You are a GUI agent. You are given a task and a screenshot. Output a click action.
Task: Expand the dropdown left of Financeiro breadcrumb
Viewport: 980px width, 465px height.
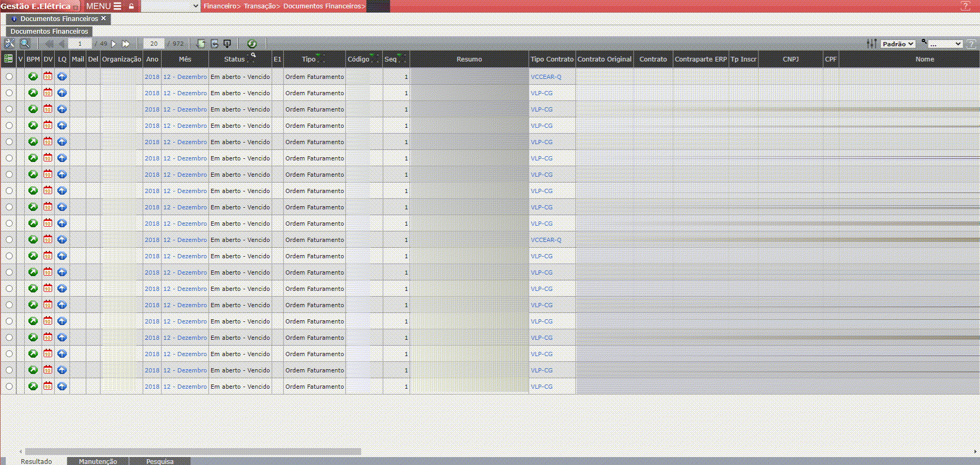pos(171,6)
